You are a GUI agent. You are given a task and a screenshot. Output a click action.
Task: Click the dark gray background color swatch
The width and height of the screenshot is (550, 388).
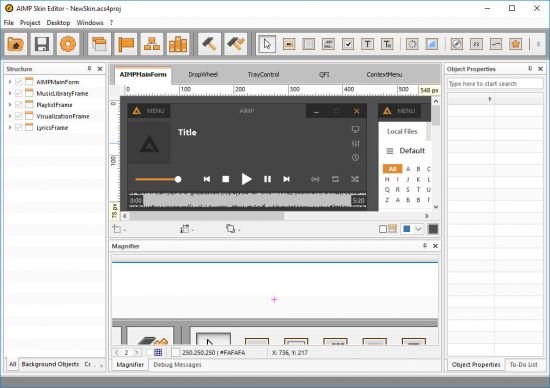[x=433, y=229]
